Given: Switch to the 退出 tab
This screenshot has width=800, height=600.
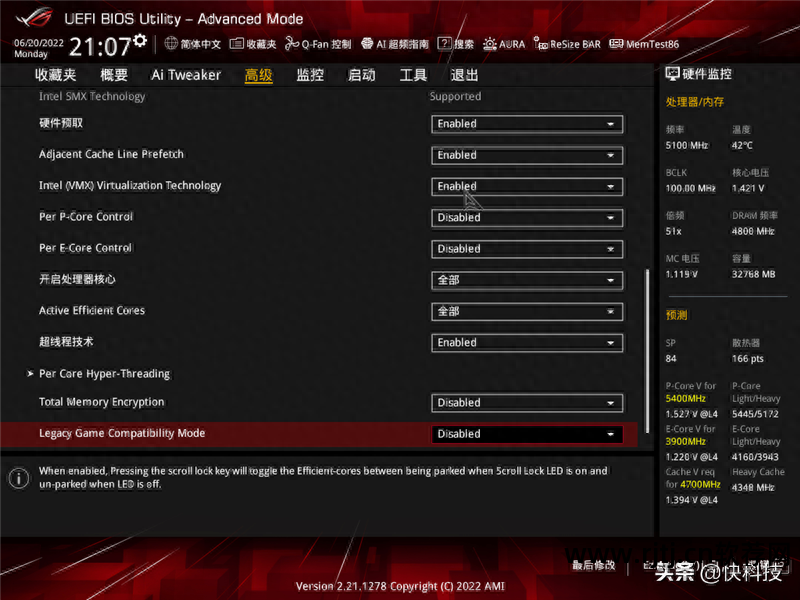Looking at the screenshot, I should pos(465,75).
